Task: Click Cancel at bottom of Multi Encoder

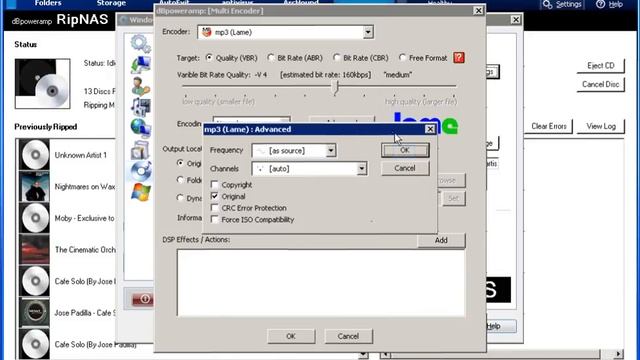Action: [x=348, y=336]
